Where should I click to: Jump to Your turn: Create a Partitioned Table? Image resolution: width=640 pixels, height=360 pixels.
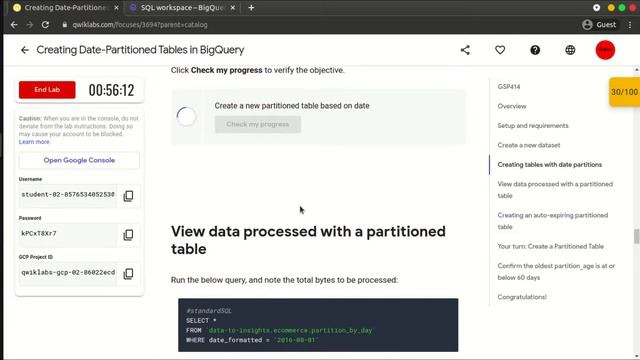point(550,247)
